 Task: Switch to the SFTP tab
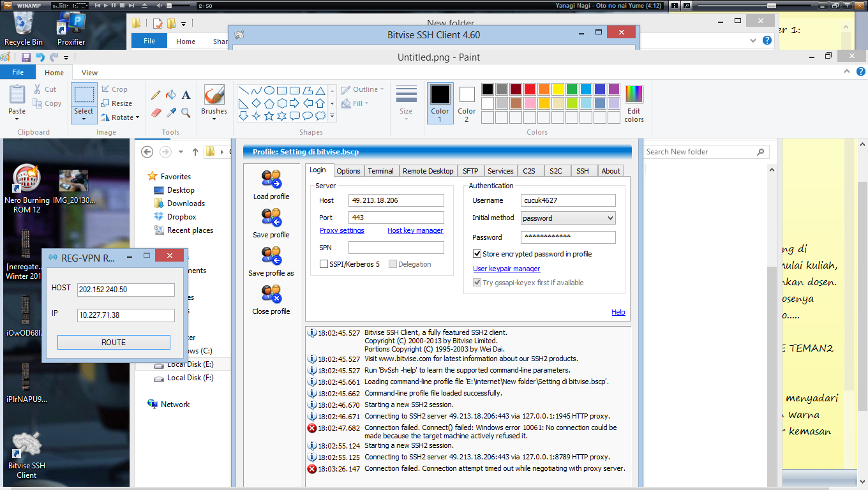(470, 171)
